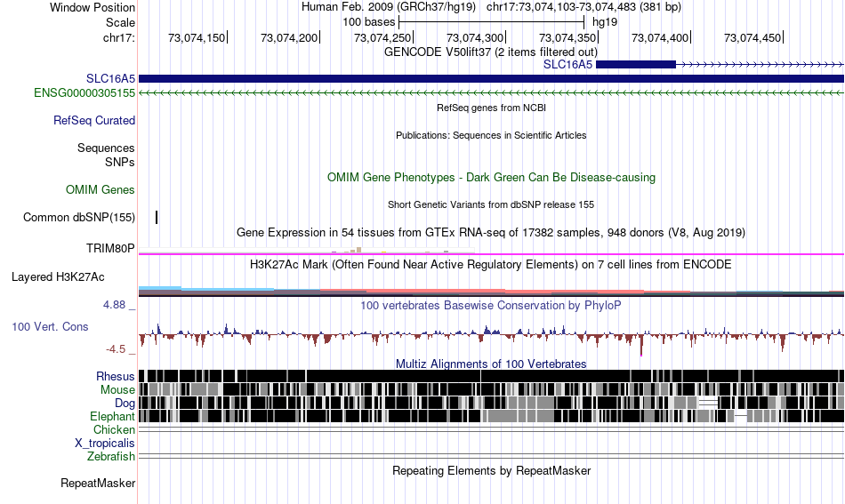Select the Elephant alignment row label

tap(113, 416)
